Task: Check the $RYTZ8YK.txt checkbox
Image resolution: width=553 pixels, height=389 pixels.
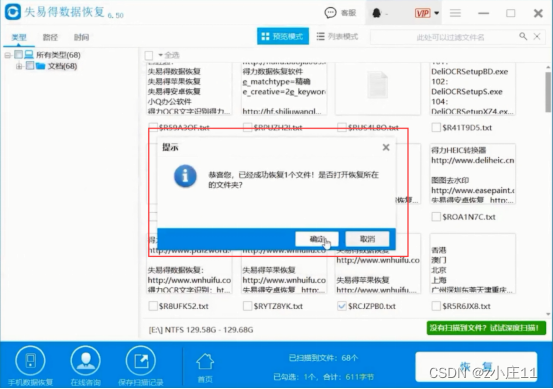Action: click(248, 306)
